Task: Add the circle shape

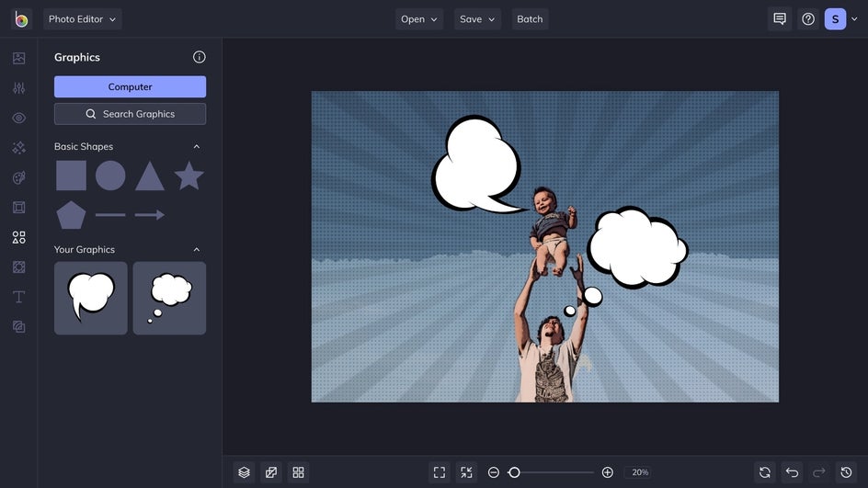Action: [x=110, y=176]
